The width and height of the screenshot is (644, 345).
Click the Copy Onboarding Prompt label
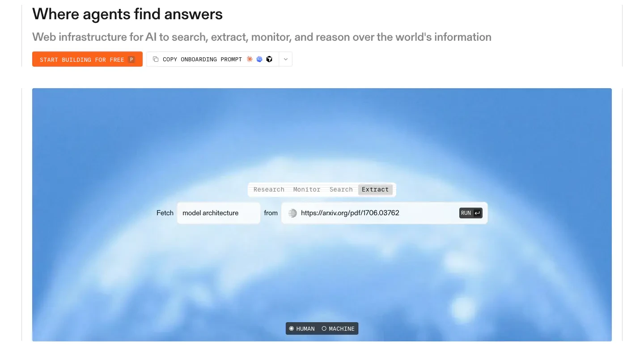(x=202, y=59)
